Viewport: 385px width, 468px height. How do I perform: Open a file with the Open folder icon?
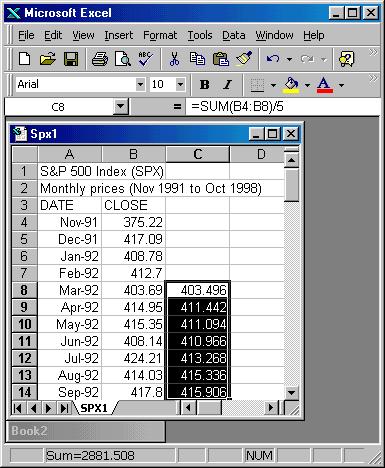click(47, 59)
